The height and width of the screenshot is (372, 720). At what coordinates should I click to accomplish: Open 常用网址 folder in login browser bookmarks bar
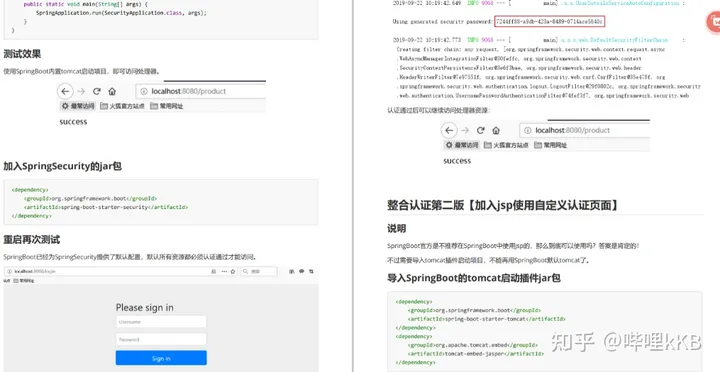[x=23, y=280]
